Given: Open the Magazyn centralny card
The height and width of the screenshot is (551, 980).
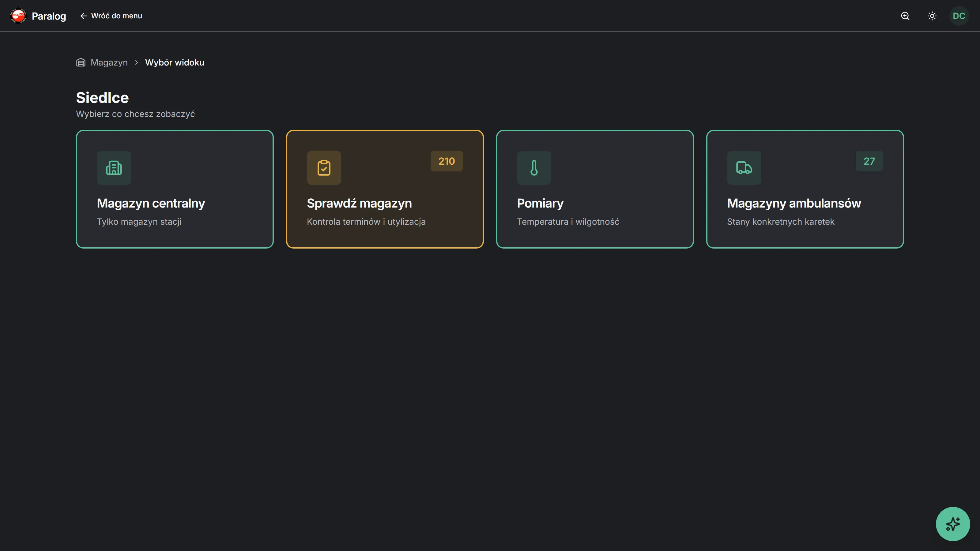Looking at the screenshot, I should click(175, 189).
